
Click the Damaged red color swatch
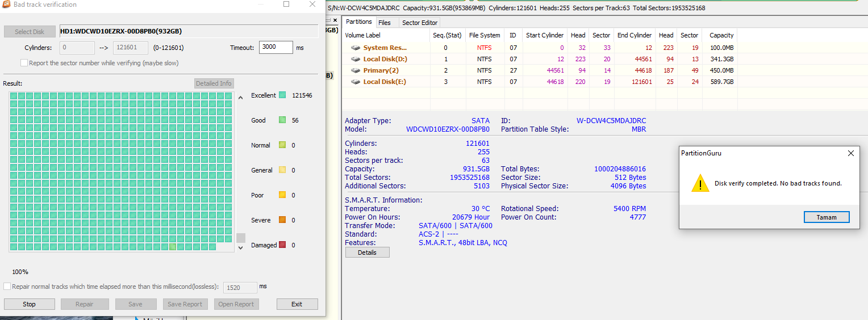point(282,245)
